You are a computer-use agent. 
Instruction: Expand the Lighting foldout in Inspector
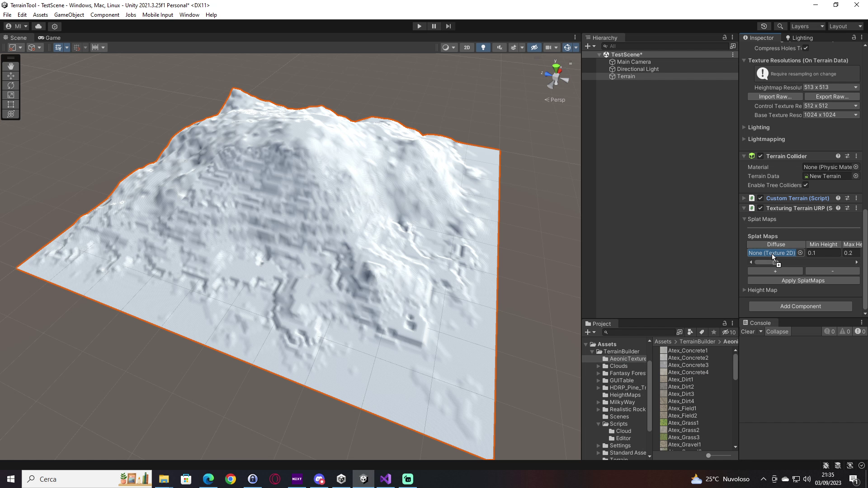coord(744,127)
